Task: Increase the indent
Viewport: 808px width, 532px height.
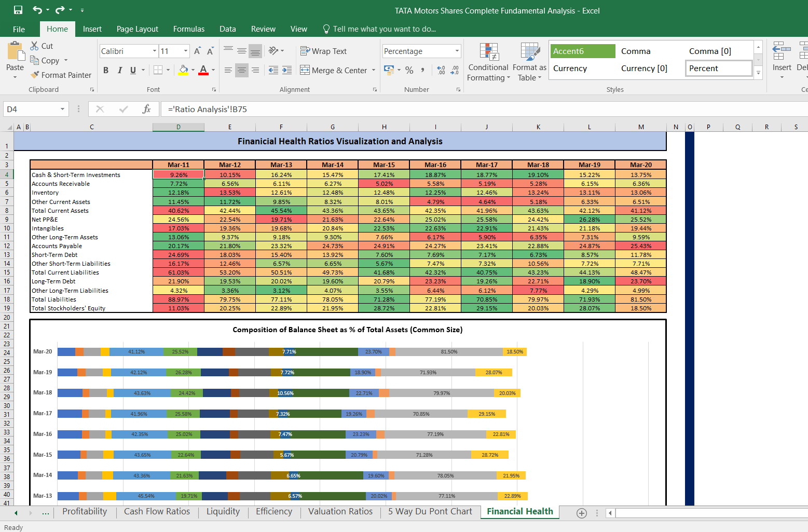Action: click(x=287, y=70)
